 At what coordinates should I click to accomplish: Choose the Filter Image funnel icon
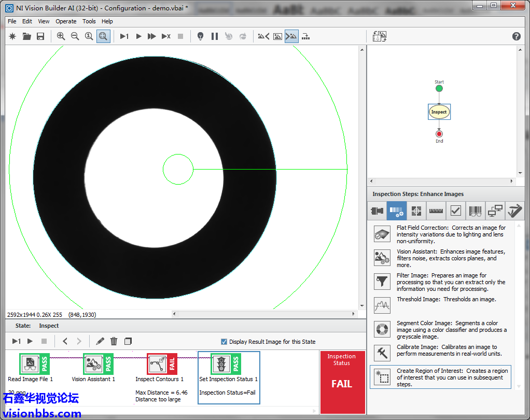382,282
